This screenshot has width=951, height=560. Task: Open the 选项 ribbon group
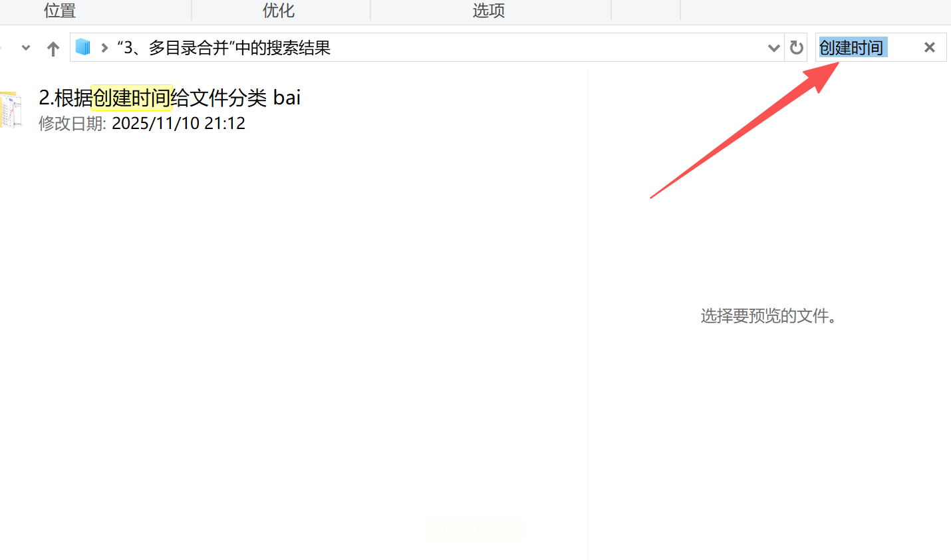[489, 11]
